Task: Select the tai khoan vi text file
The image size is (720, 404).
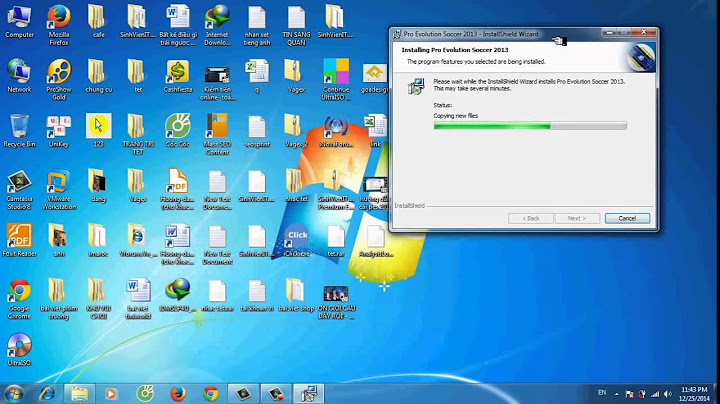Action: [x=257, y=295]
